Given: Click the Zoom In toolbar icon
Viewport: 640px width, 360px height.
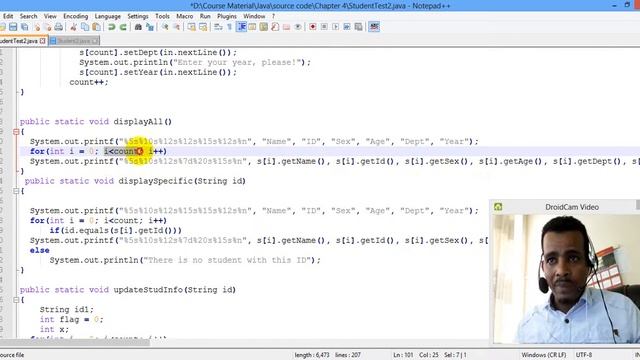Looking at the screenshot, I should coord(165,27).
